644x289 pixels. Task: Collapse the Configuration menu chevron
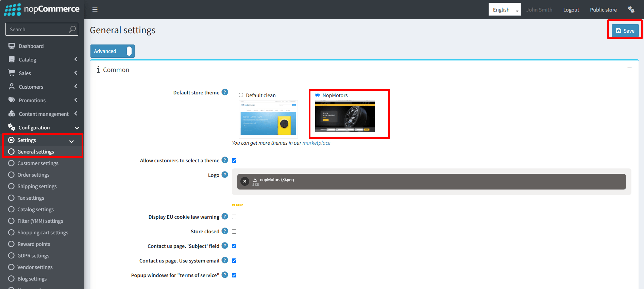pyautogui.click(x=77, y=128)
